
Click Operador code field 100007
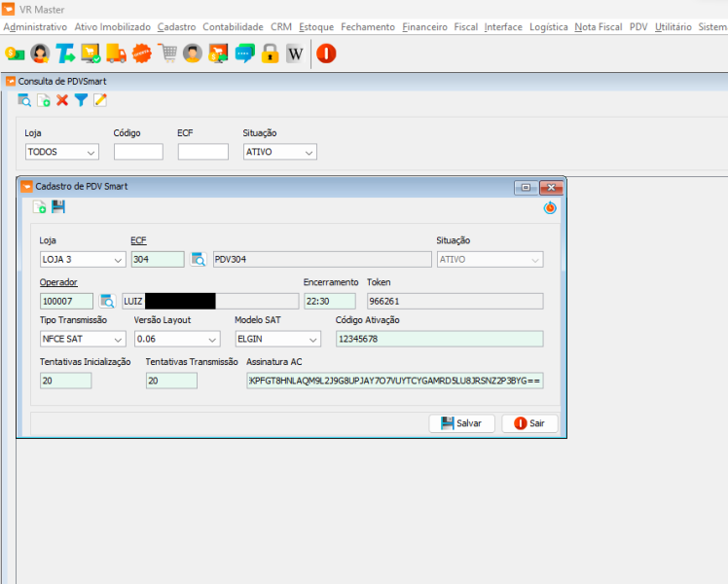pyautogui.click(x=66, y=301)
